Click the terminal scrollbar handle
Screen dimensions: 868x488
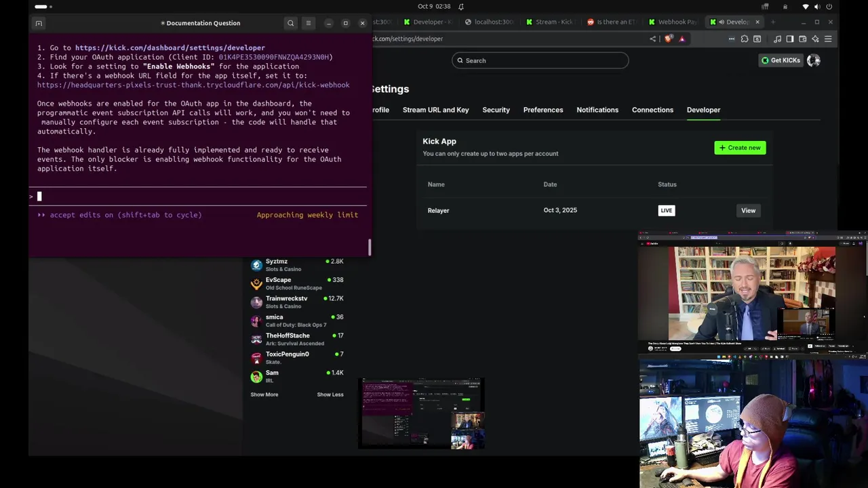370,247
